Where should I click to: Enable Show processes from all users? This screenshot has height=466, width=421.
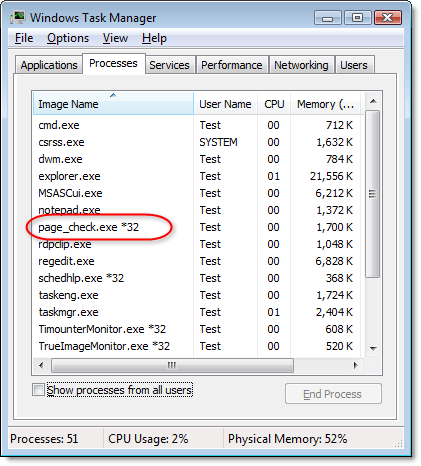(x=38, y=389)
